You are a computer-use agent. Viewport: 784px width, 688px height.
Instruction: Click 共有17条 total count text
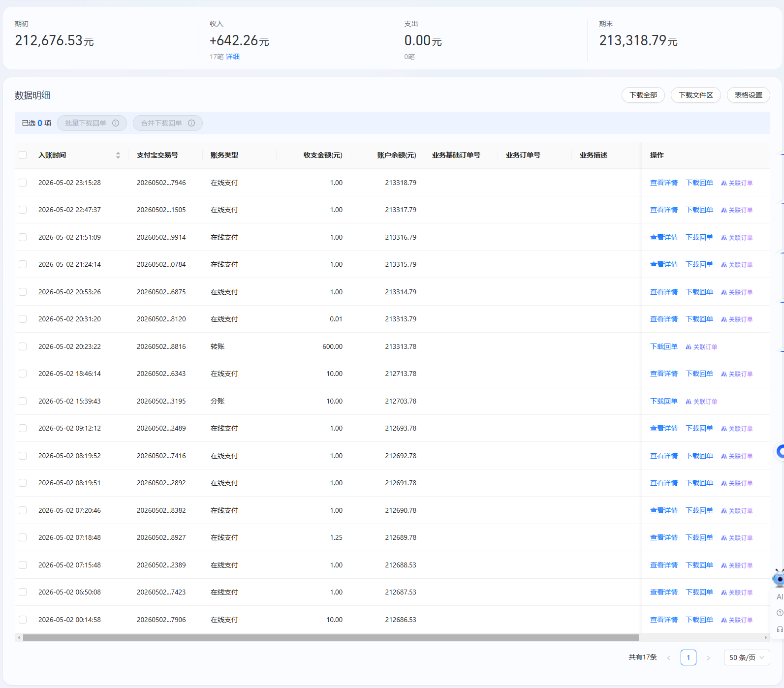[643, 657]
